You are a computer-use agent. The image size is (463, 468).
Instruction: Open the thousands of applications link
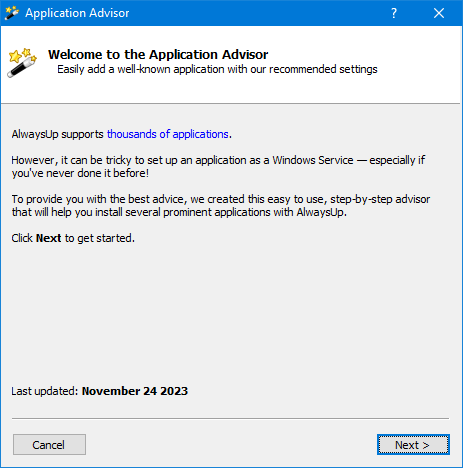[168, 134]
